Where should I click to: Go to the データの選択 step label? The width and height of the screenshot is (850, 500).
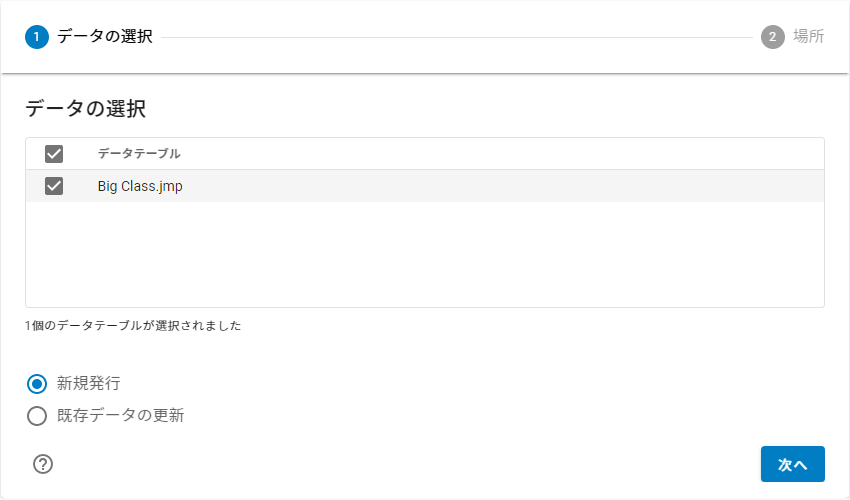tap(105, 37)
